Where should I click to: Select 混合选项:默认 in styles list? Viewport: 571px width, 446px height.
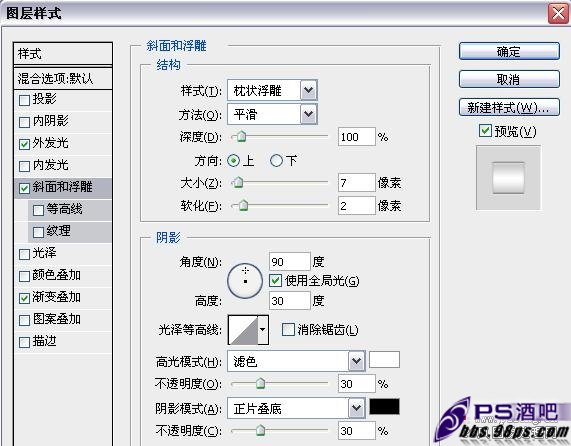click(63, 78)
